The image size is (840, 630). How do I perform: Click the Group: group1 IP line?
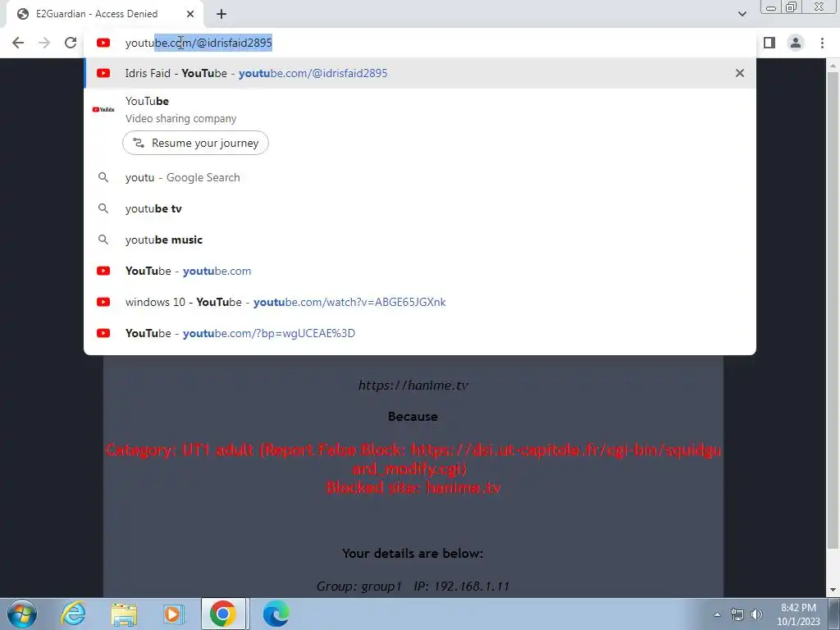(413, 586)
